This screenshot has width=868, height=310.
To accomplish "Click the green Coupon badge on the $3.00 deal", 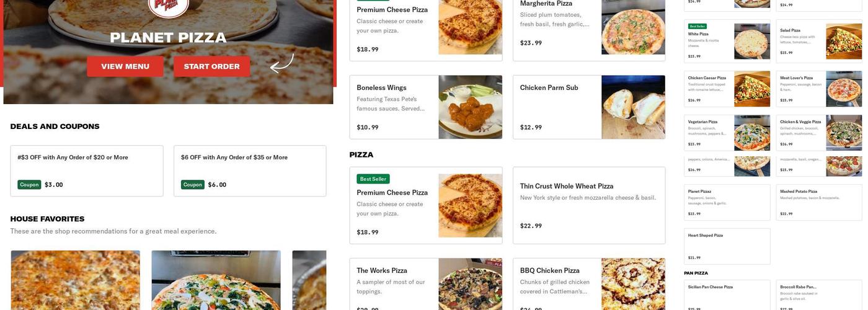I will tap(29, 185).
